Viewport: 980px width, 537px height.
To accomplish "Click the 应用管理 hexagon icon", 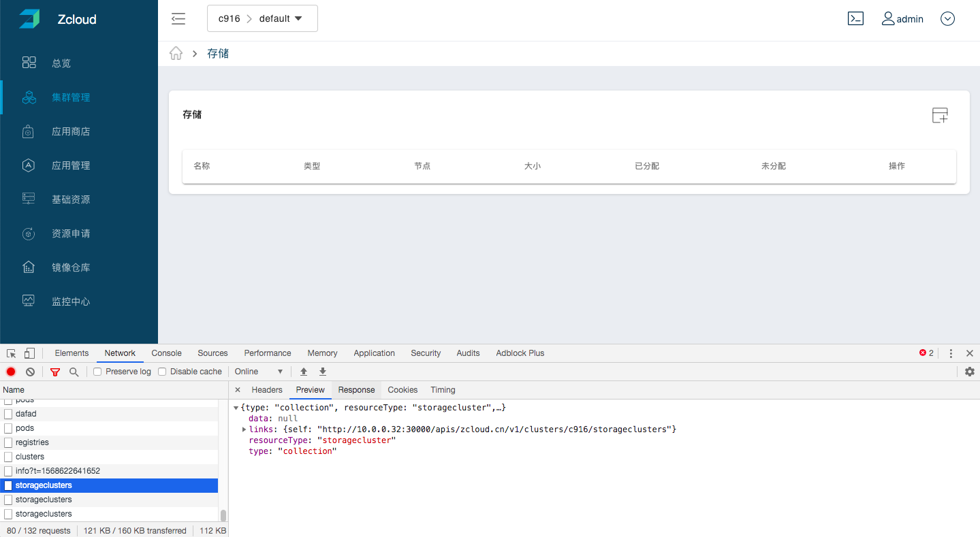I will 29,165.
